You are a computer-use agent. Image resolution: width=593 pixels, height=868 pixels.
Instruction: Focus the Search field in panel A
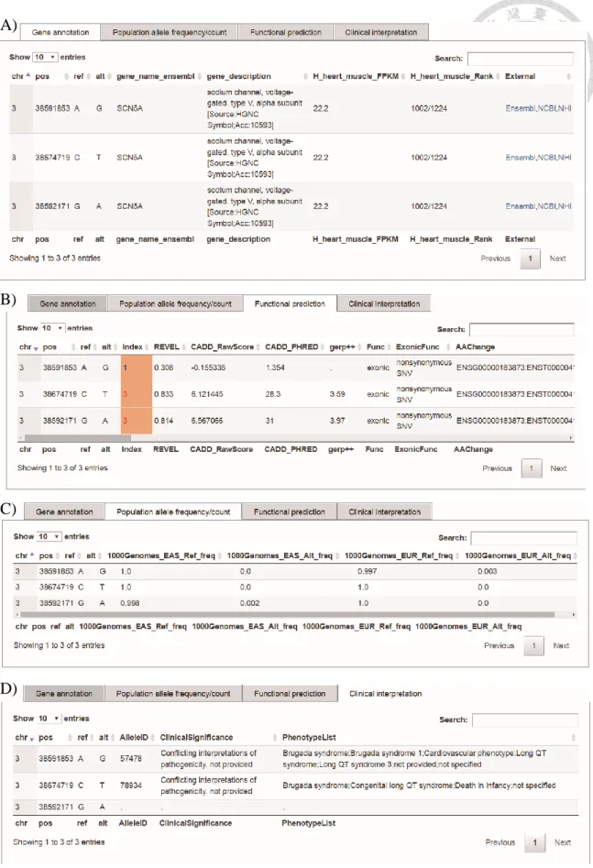tap(520, 58)
